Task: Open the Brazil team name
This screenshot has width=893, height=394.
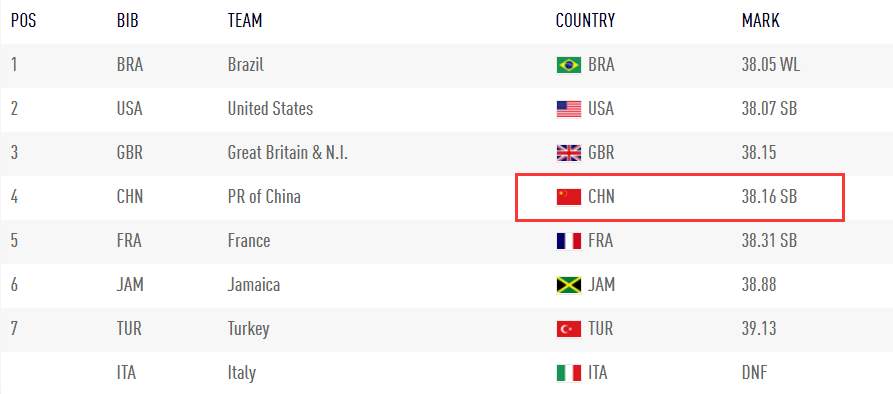Action: pyautogui.click(x=245, y=64)
